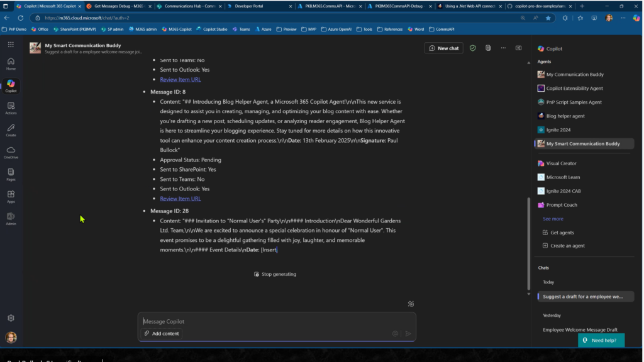Open the browser zoom magnifier icon
This screenshot has width=644, height=362.
tap(523, 18)
